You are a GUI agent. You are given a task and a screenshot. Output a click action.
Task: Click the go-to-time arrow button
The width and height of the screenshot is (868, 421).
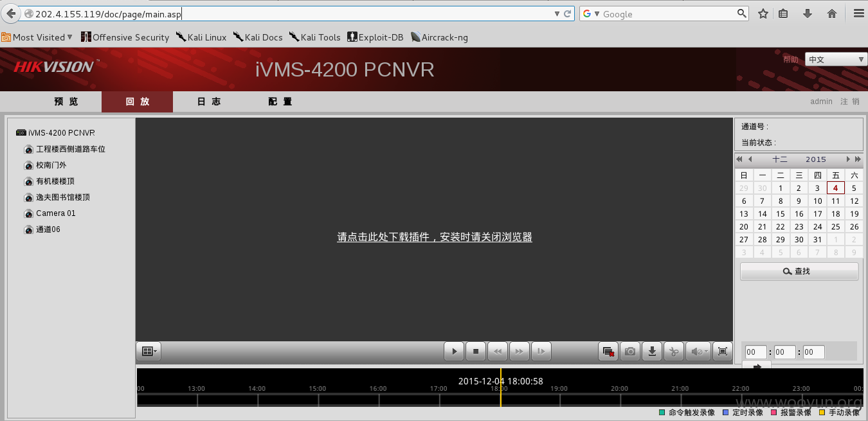click(x=757, y=366)
